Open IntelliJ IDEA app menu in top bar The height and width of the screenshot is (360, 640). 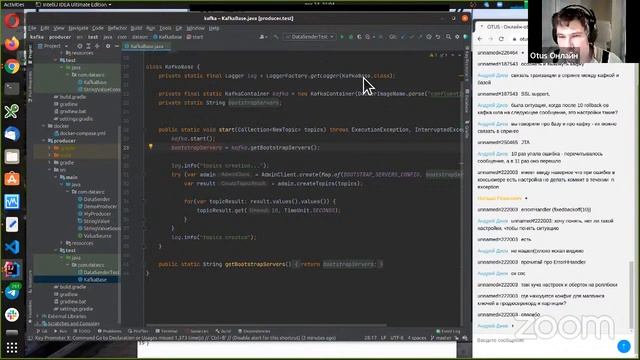[73, 4]
